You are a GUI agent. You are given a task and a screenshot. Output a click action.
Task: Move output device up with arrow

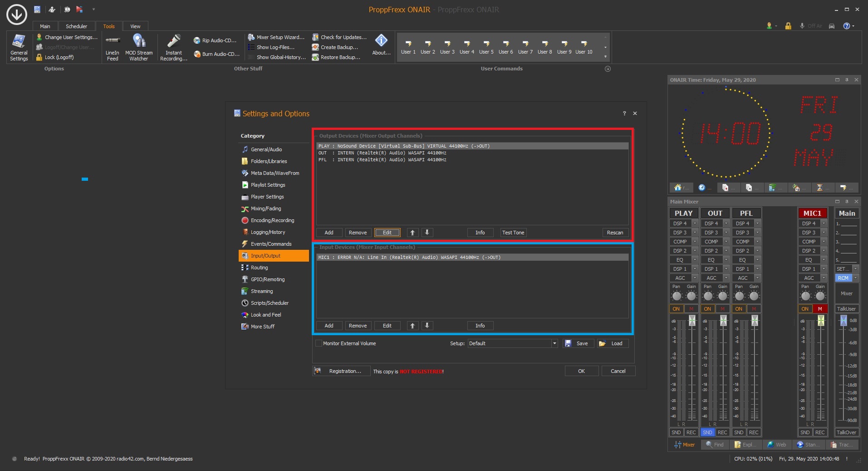[412, 233]
